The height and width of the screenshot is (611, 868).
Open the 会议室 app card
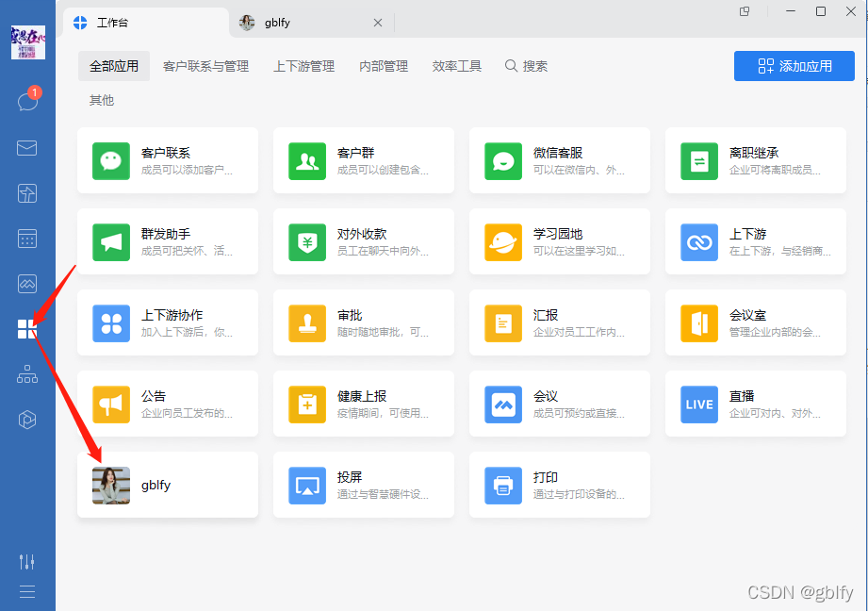(x=756, y=322)
